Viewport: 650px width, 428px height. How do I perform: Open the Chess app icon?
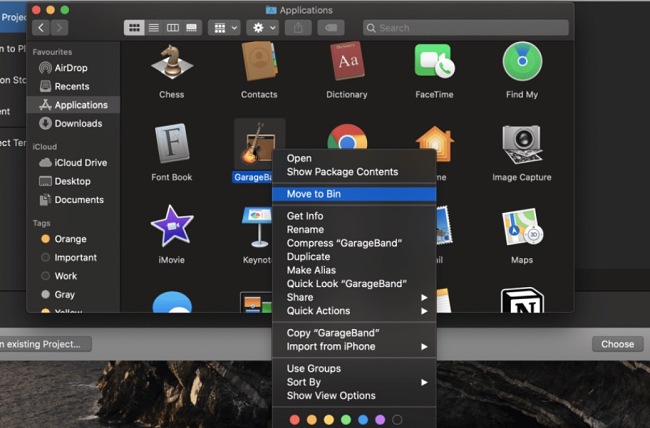(x=172, y=62)
